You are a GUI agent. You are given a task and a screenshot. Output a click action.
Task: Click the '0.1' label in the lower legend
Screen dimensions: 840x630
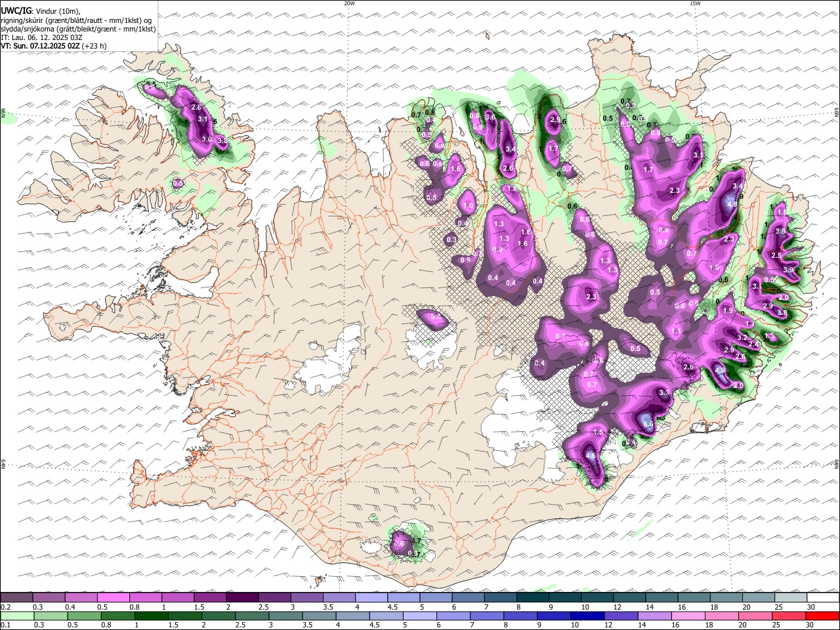coord(5,625)
